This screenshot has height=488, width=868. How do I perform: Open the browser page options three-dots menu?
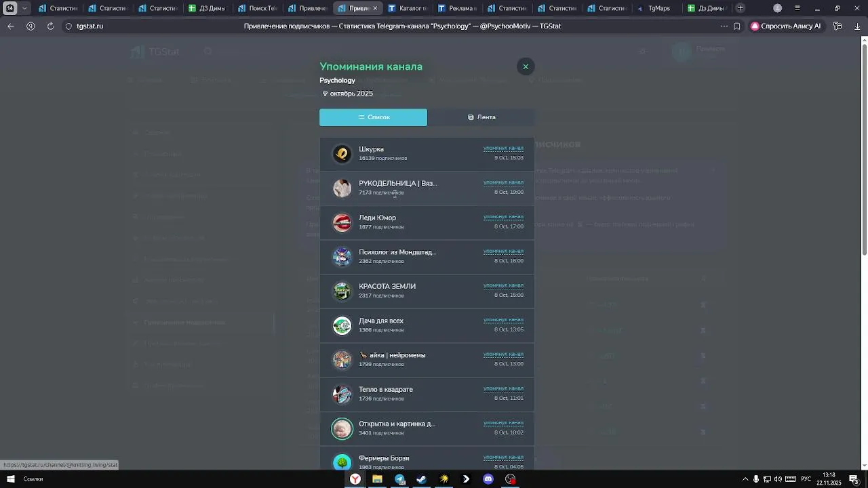tap(724, 26)
